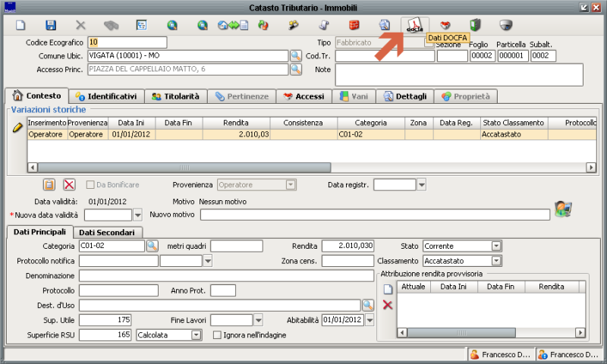The width and height of the screenshot is (607, 364).
Task: Switch to the Identificativi tab
Action: point(106,96)
